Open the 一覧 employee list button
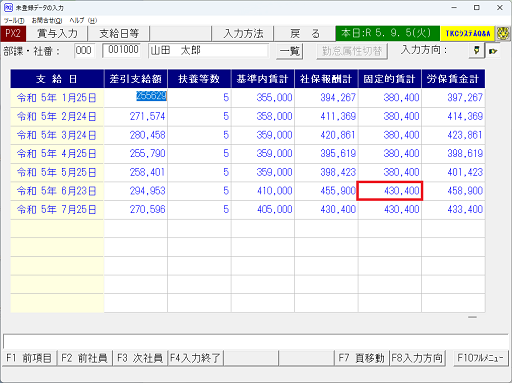The width and height of the screenshot is (512, 383). tap(289, 51)
